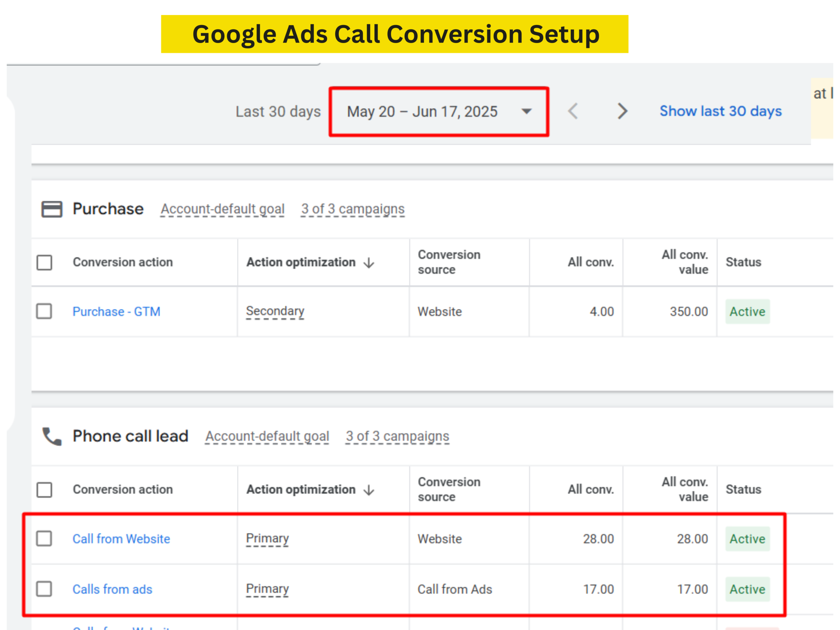Screen dimensions: 840x630
Task: Check the Calls from ads row checkbox
Action: (x=44, y=589)
